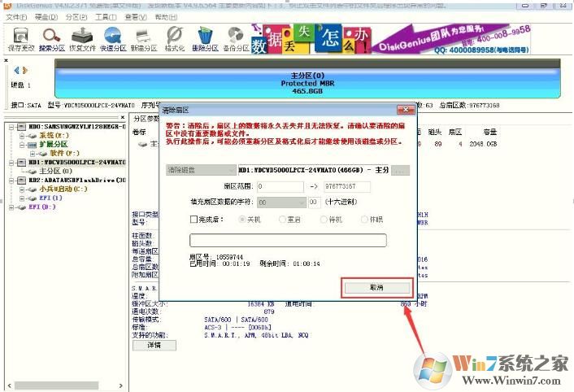Collapse the HD0 SAMSUNG disk tree node

click(x=11, y=127)
